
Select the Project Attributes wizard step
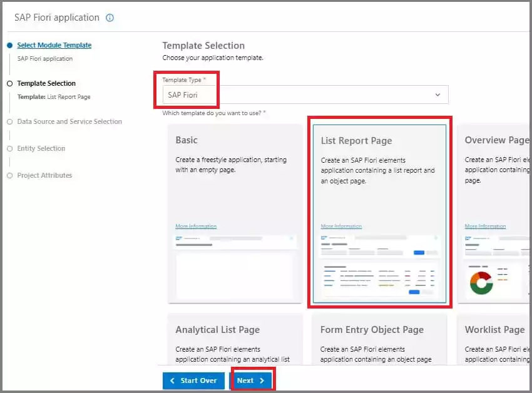(44, 175)
